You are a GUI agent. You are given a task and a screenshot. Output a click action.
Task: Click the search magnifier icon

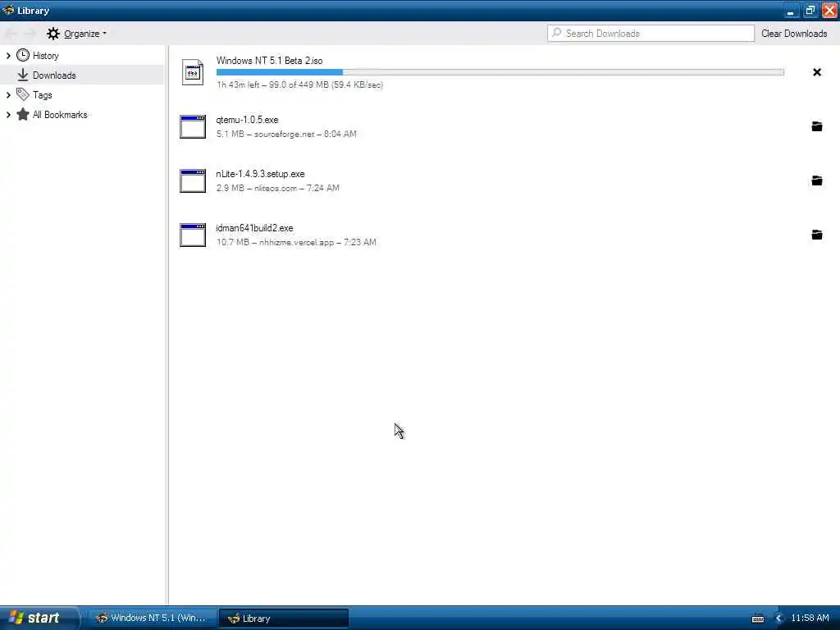(557, 33)
